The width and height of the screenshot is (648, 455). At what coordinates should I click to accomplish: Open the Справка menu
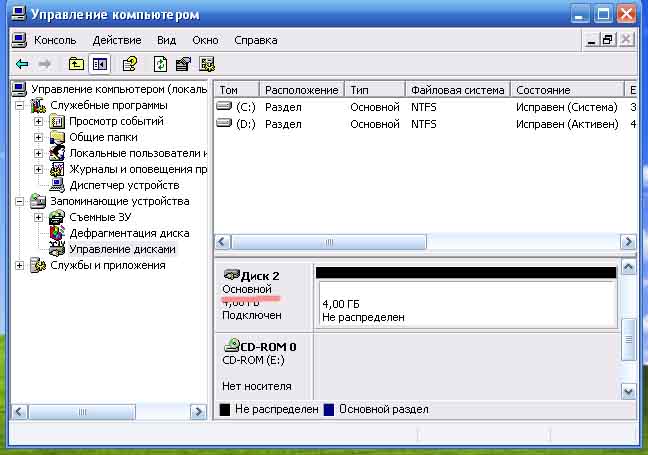255,40
